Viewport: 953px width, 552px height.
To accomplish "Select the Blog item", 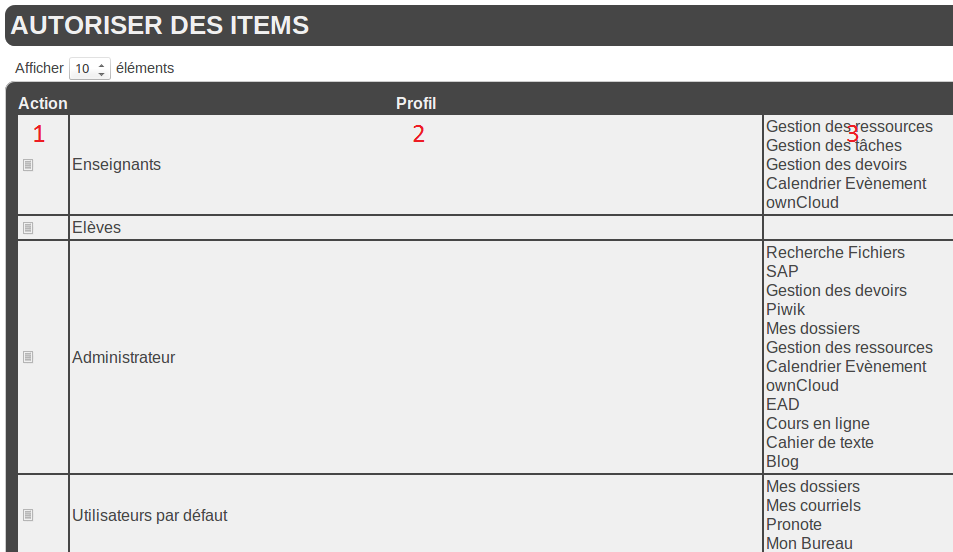I will tap(782, 462).
